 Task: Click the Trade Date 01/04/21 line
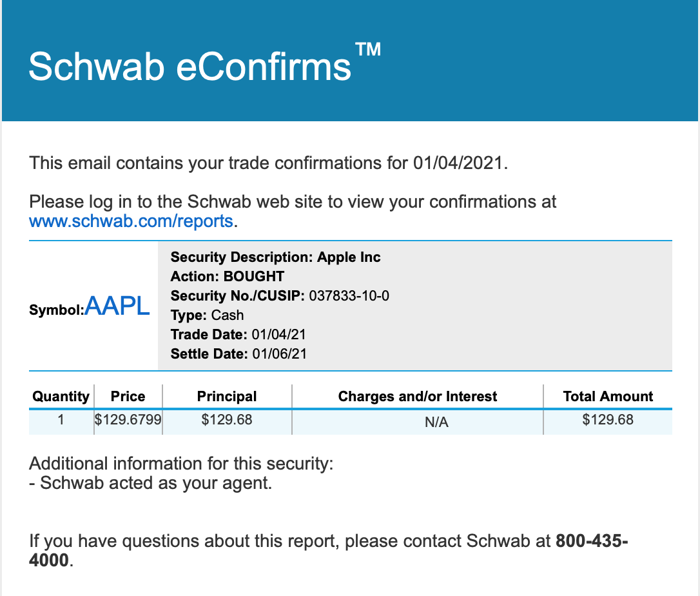click(x=238, y=335)
